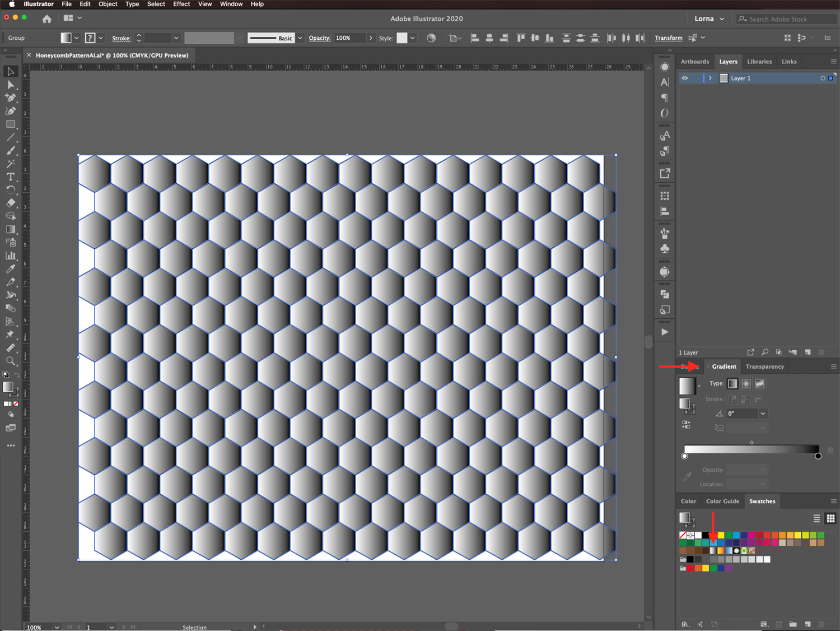840x631 pixels.
Task: Open Layers panel options menu
Action: (833, 62)
